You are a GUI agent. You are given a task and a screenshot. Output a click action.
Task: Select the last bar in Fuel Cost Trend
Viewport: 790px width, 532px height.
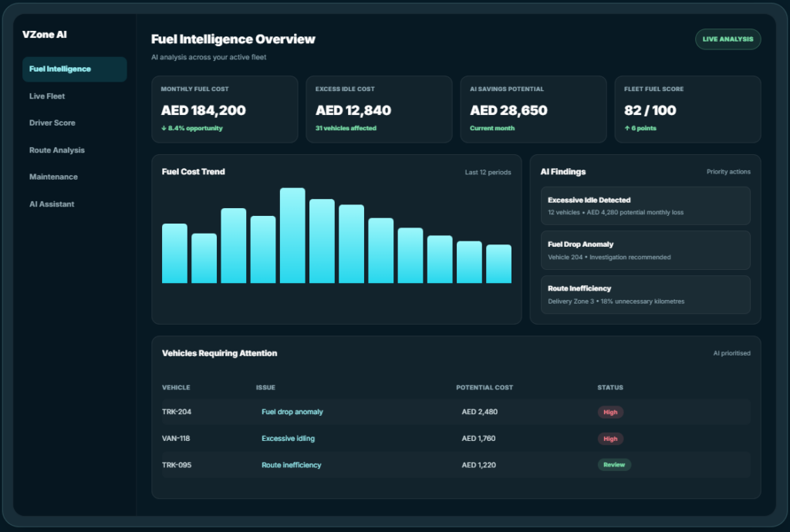coord(499,264)
